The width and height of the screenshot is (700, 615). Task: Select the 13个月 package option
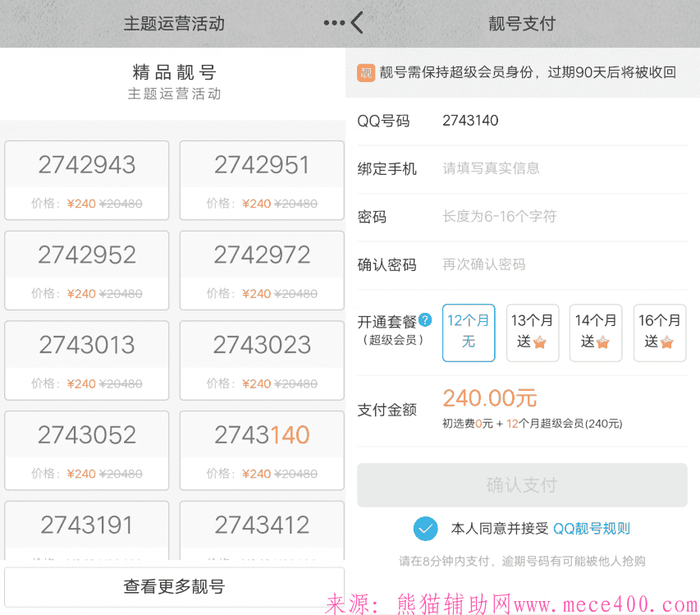click(x=532, y=332)
